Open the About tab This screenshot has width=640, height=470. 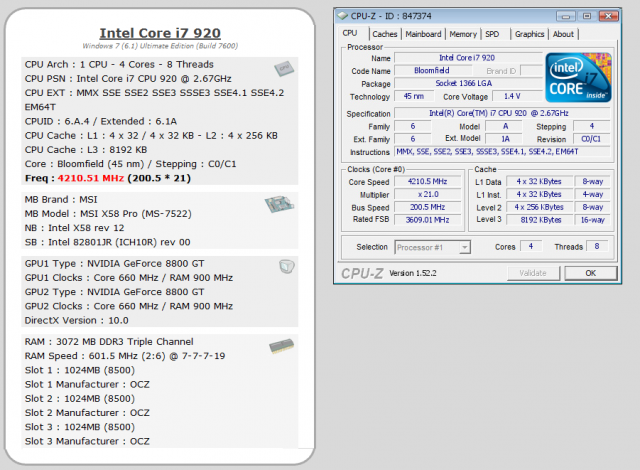pos(563,34)
